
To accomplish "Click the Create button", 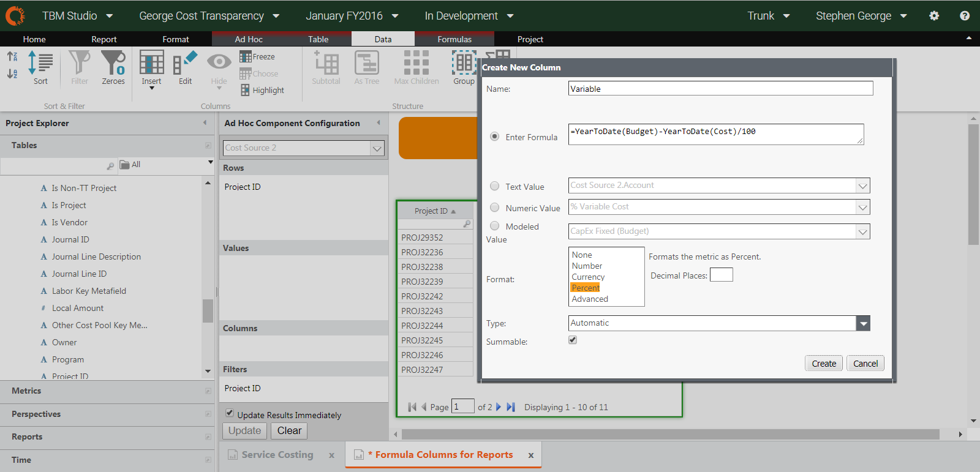I will [x=824, y=364].
